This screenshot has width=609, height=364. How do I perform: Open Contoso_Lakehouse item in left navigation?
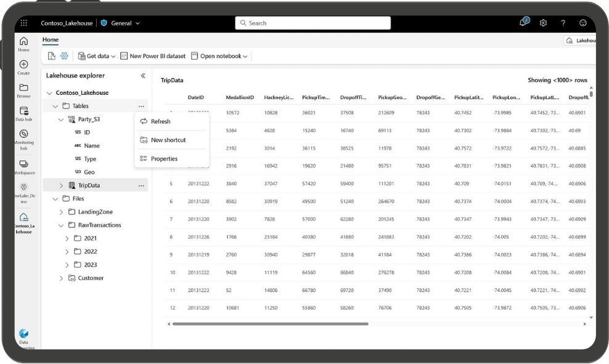[x=23, y=223]
